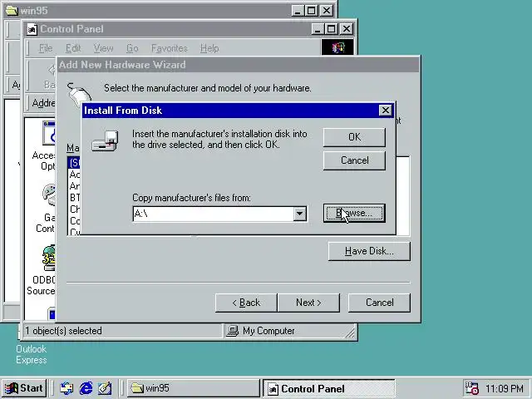Open Go menu in Control Panel
Image resolution: width=532 pixels, height=399 pixels.
(132, 48)
